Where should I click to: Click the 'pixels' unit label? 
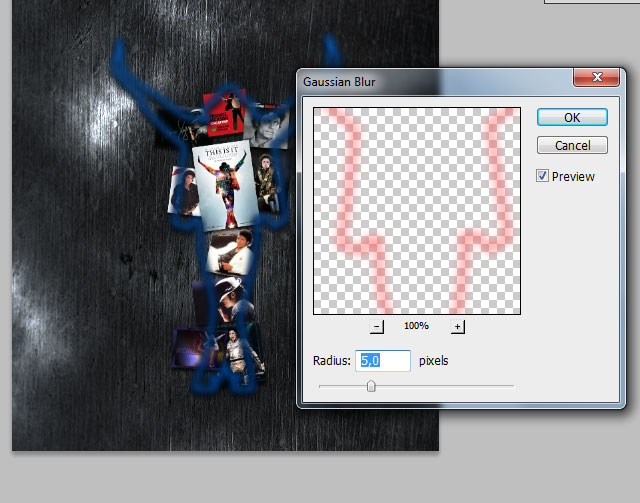pos(433,361)
